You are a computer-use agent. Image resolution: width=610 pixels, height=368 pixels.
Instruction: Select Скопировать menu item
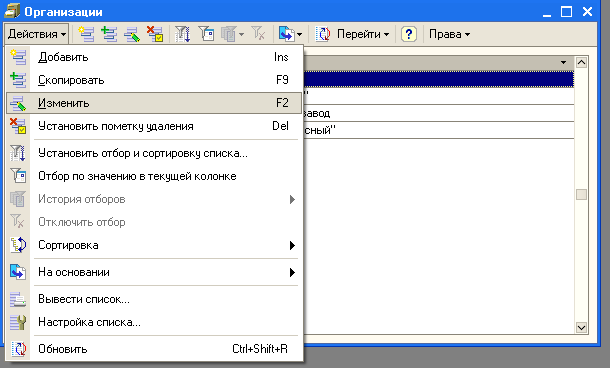pos(154,80)
